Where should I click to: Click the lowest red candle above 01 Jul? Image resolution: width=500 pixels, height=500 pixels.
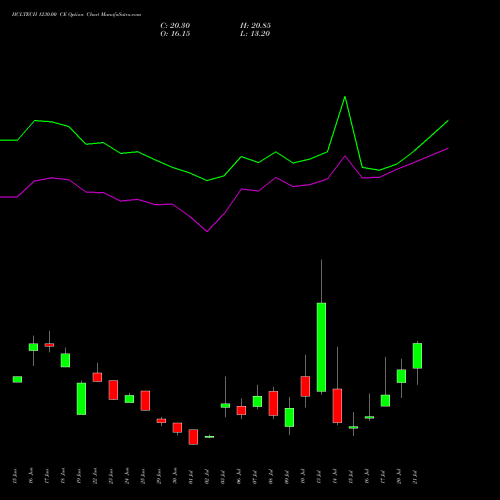[193, 437]
